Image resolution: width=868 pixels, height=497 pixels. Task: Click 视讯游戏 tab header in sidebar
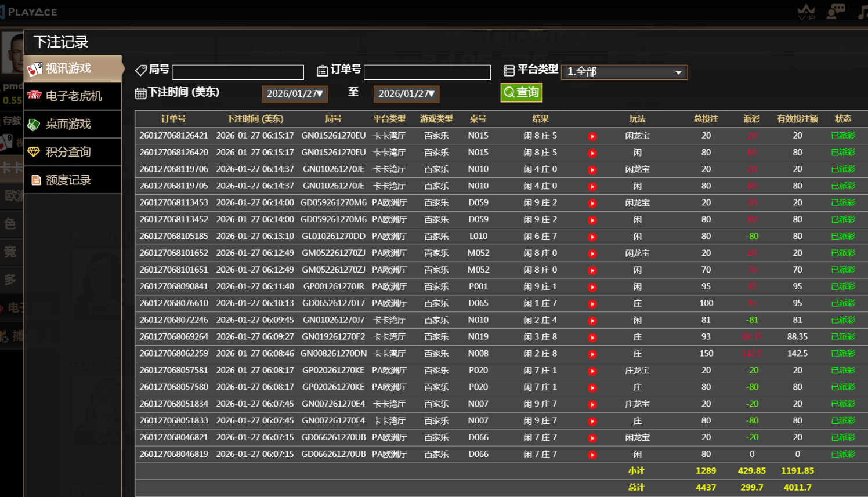pos(68,68)
